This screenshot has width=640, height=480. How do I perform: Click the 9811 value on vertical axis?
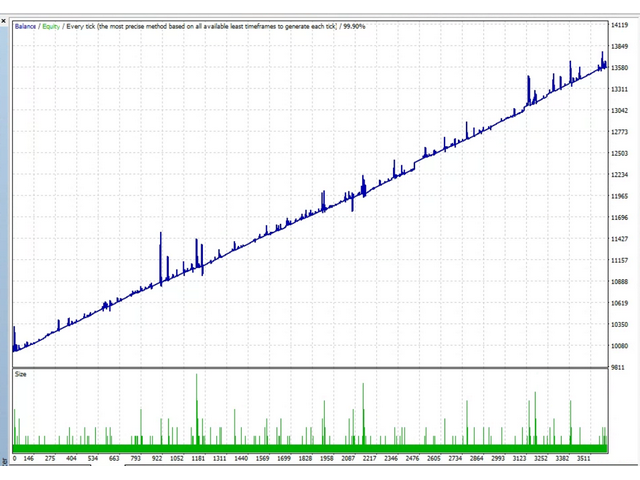click(620, 368)
